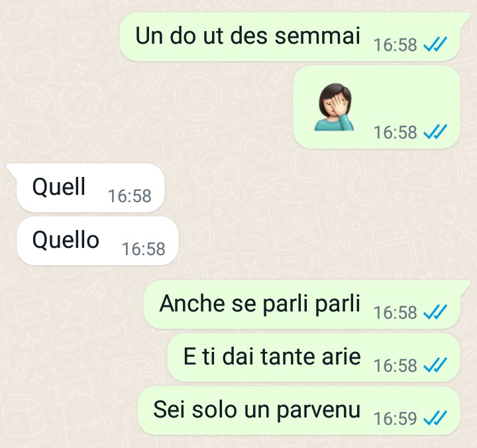Click the read receipt ticks on 'Anche se parli parli'
This screenshot has width=477, height=448.
tap(435, 312)
